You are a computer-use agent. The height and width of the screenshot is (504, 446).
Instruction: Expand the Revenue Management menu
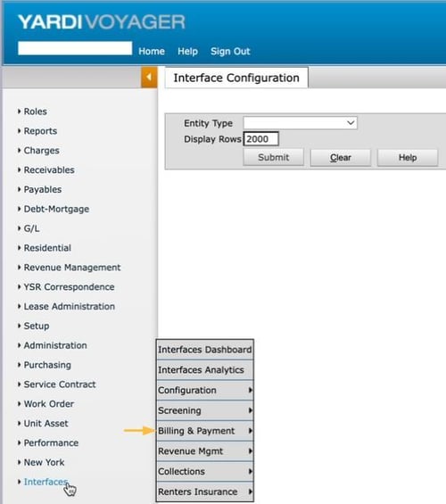click(70, 268)
